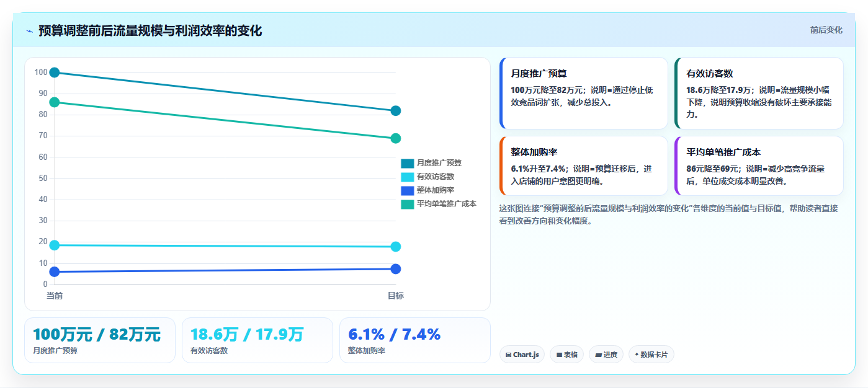
Task: Click 整体加购率 current data point
Action: click(55, 271)
